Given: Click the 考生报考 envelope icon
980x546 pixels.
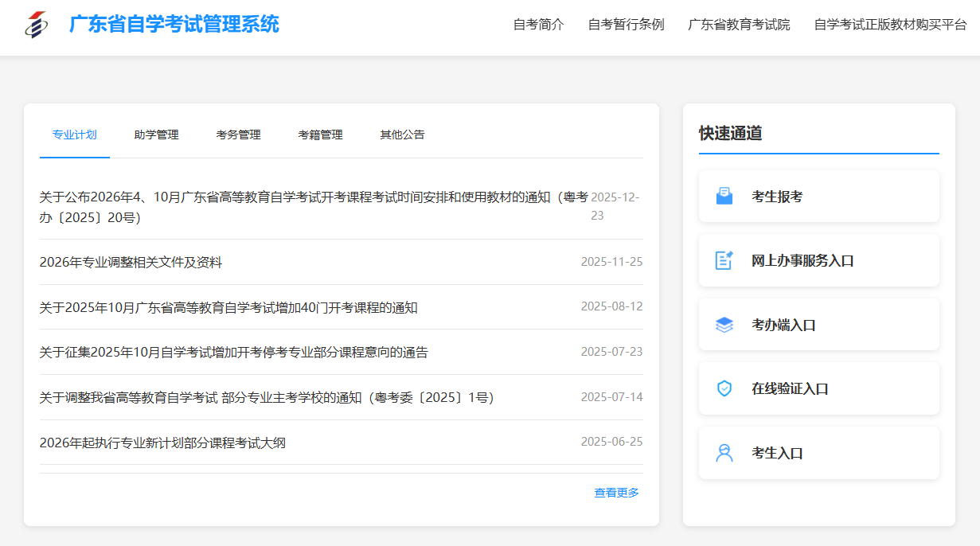Looking at the screenshot, I should point(724,196).
